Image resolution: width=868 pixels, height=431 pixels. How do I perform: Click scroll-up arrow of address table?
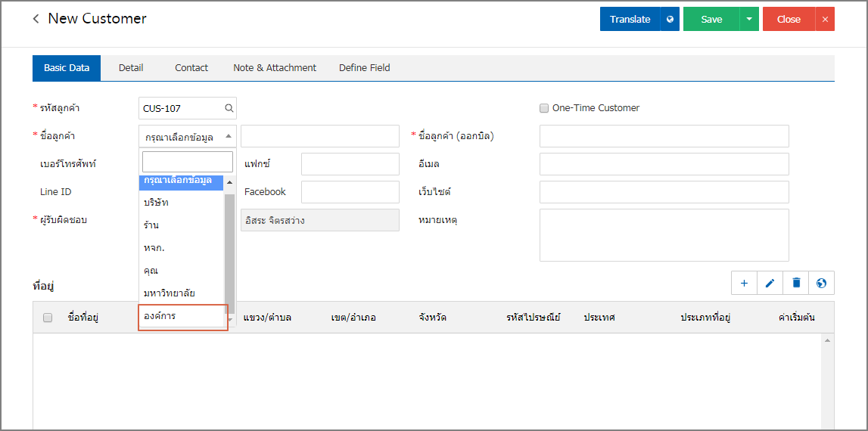(x=828, y=340)
